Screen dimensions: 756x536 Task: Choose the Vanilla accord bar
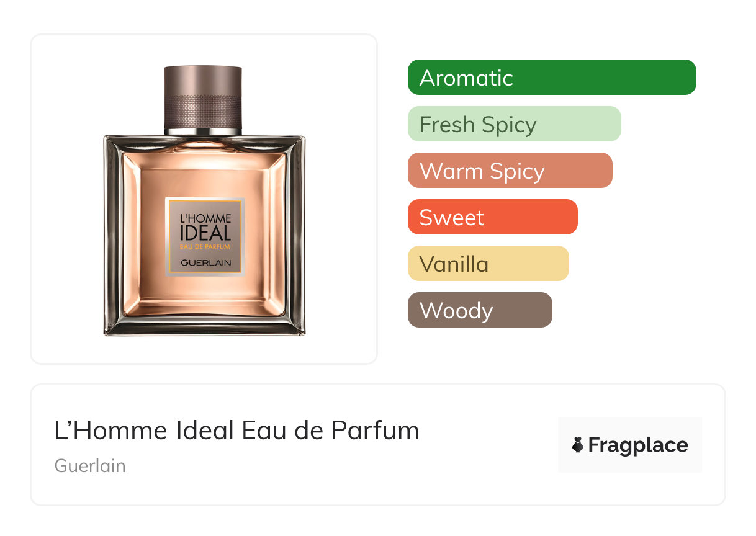coord(488,264)
